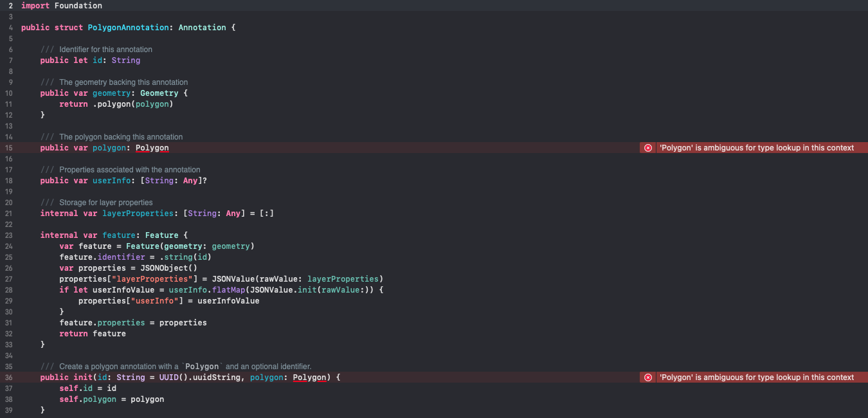868x418 pixels.
Task: Click the error icon on line 36
Action: (x=648, y=377)
